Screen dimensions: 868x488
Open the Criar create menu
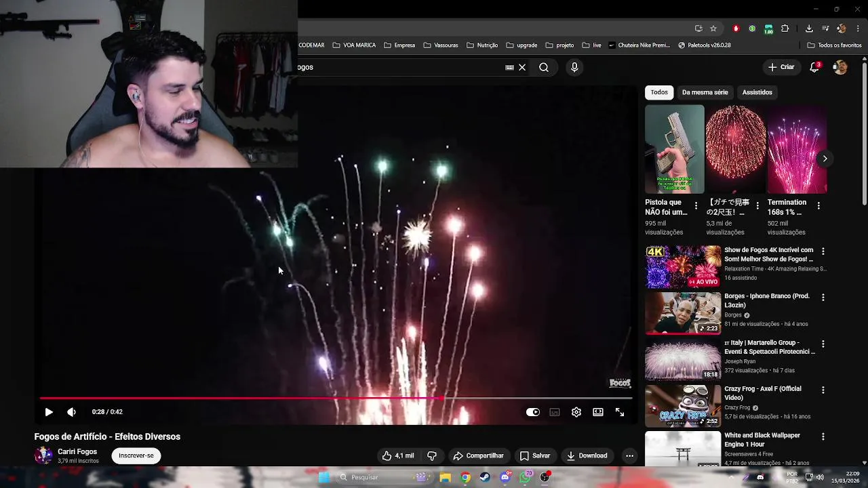tap(781, 67)
